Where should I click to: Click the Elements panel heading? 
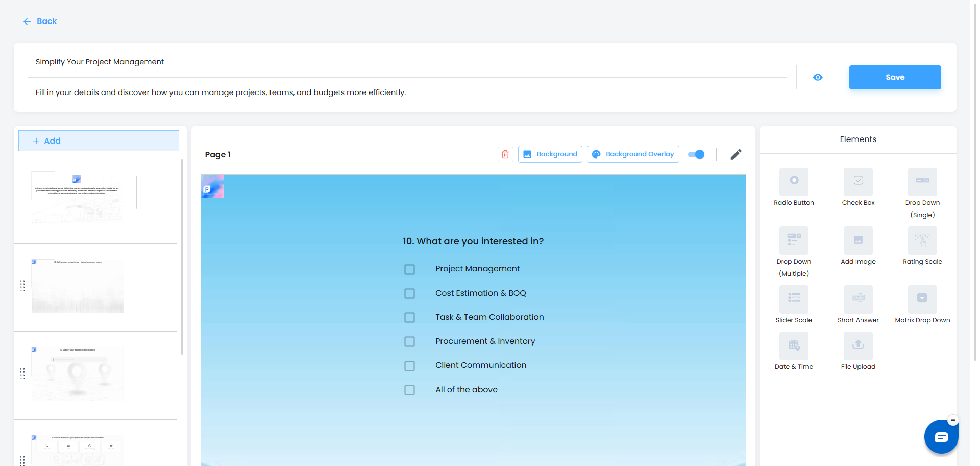pyautogui.click(x=858, y=139)
